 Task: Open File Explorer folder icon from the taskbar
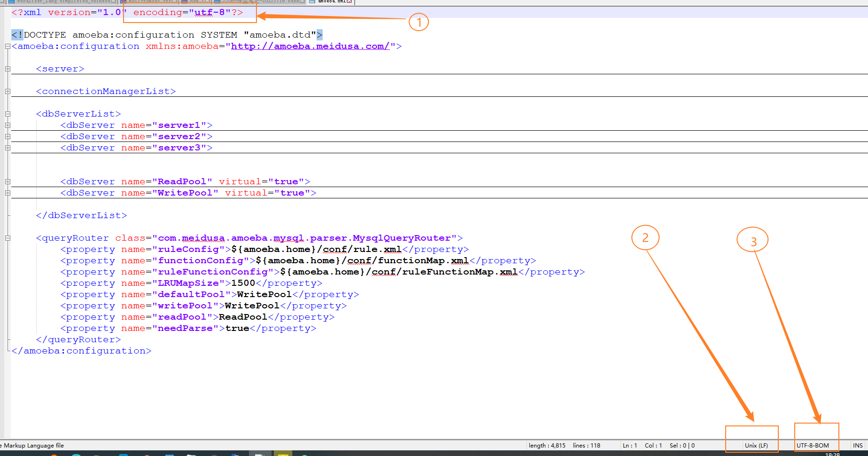pos(191,454)
